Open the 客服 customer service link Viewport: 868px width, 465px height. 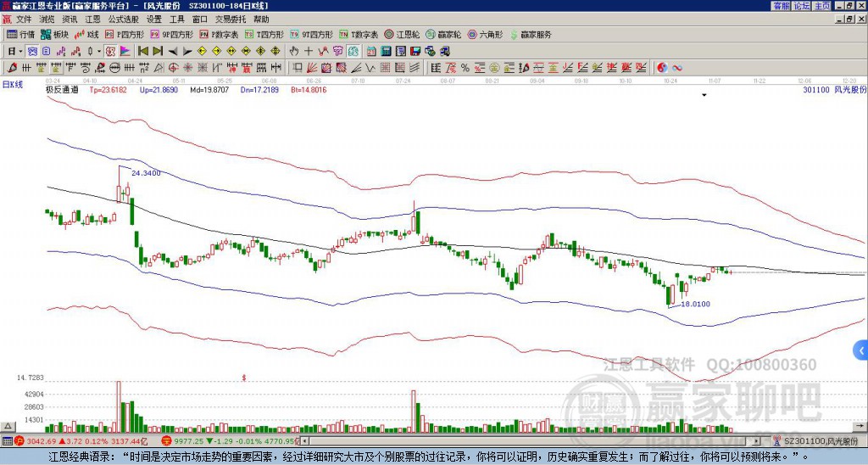tap(781, 5)
